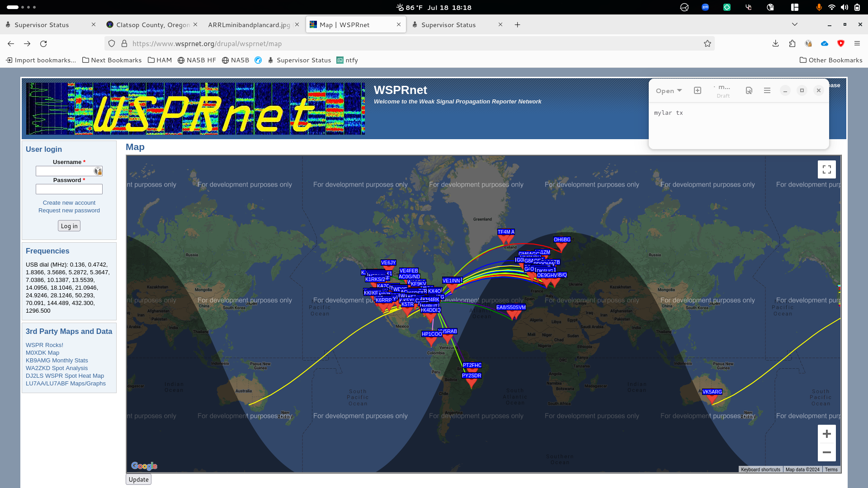Open the ntfy bookmark
Image resolution: width=868 pixels, height=488 pixels.
click(347, 60)
